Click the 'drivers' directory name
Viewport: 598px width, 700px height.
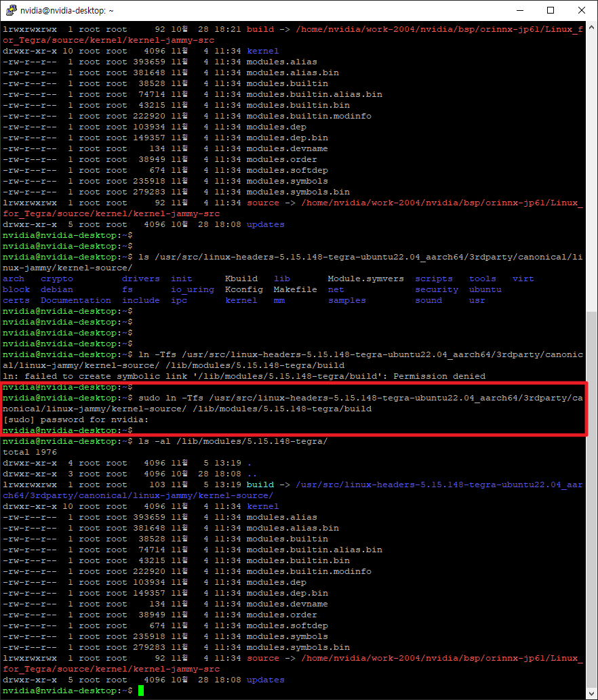(x=140, y=279)
